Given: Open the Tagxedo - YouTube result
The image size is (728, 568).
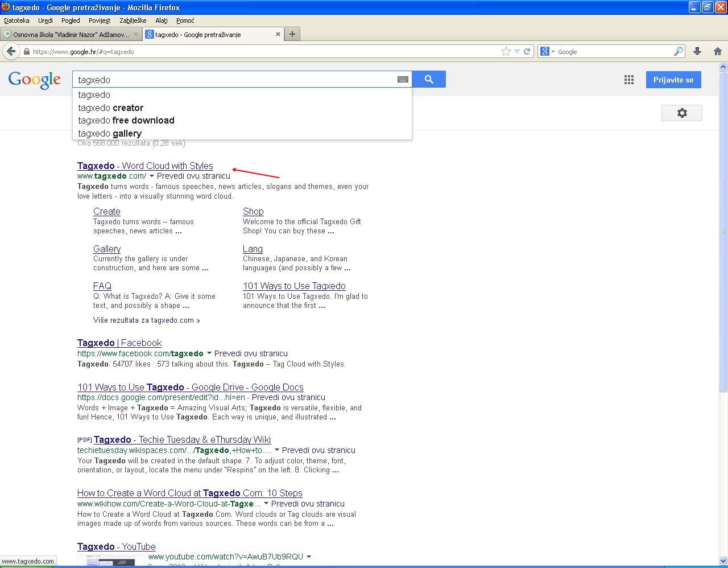Looking at the screenshot, I should pyautogui.click(x=117, y=546).
